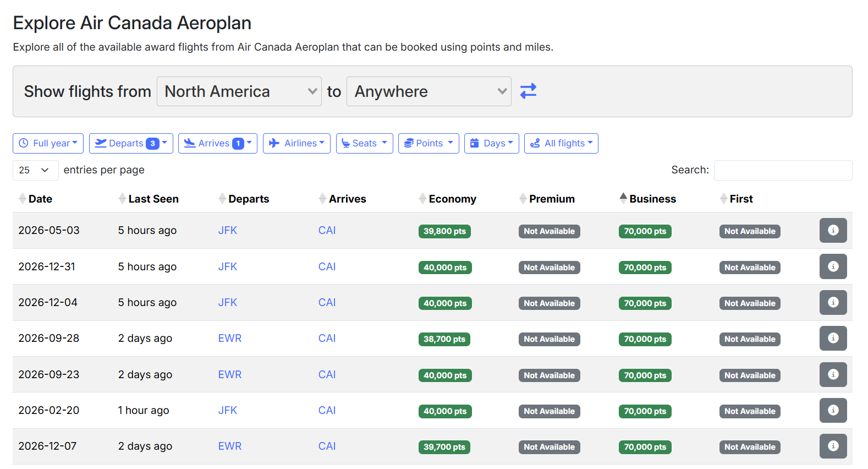The height and width of the screenshot is (469, 868).
Task: Focus the Search input field
Action: [783, 170]
